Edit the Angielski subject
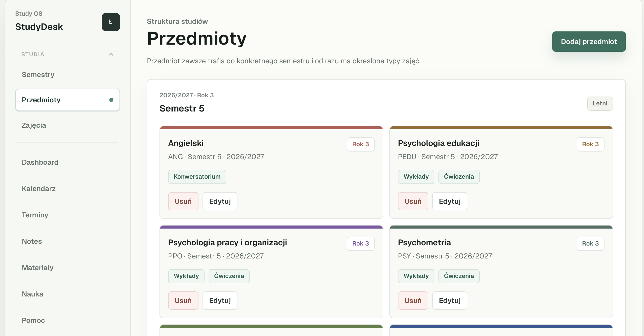Image resolution: width=644 pixels, height=336 pixels. (x=220, y=201)
